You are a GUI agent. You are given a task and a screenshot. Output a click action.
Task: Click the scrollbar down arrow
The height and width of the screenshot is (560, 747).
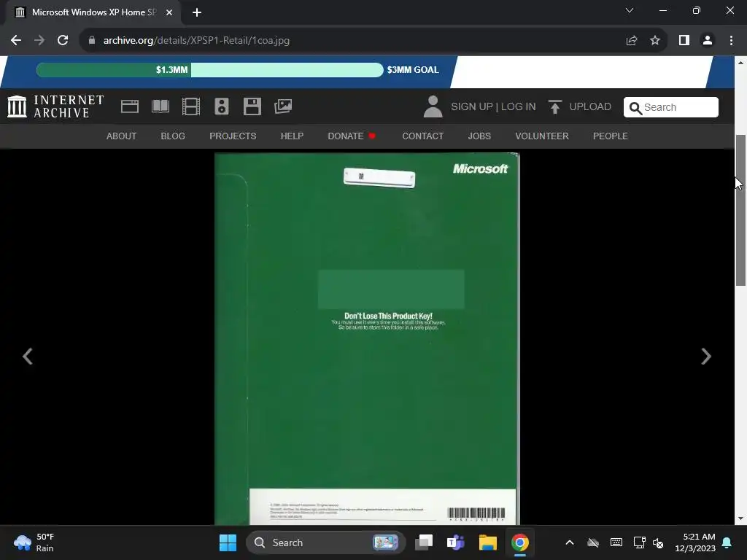point(740,518)
